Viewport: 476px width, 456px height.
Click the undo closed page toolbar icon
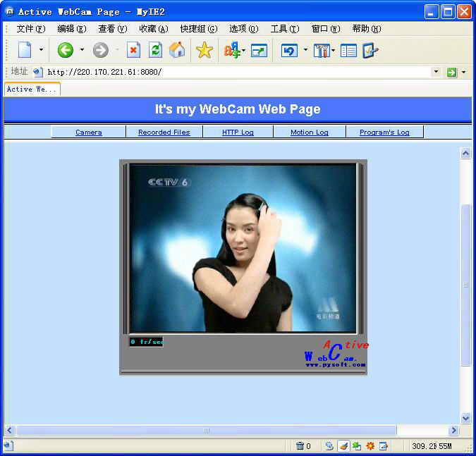pos(289,50)
